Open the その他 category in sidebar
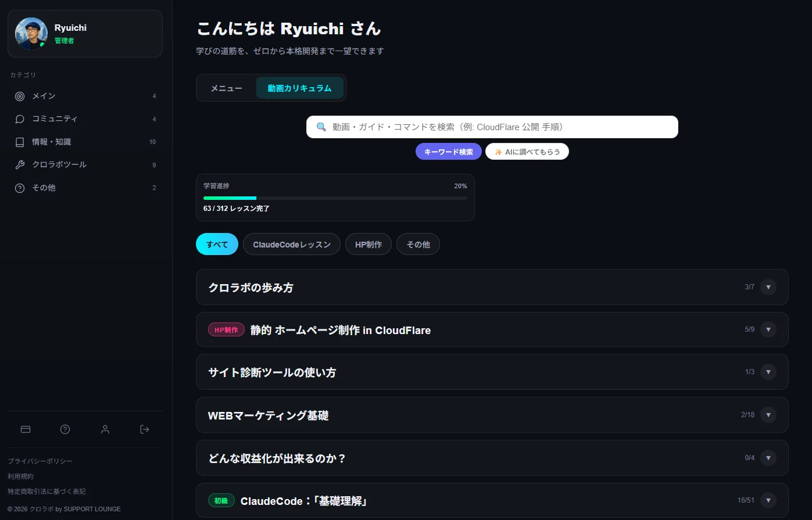This screenshot has height=520, width=812. click(86, 188)
